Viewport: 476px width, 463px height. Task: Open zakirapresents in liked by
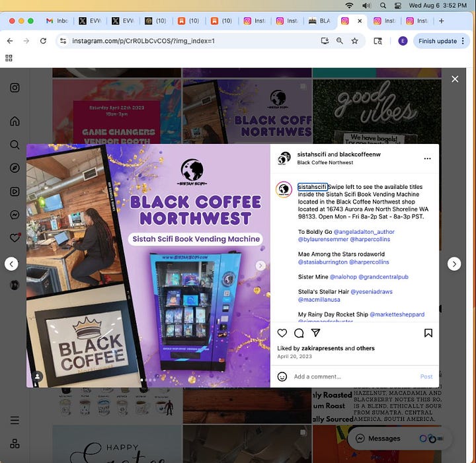(323, 348)
